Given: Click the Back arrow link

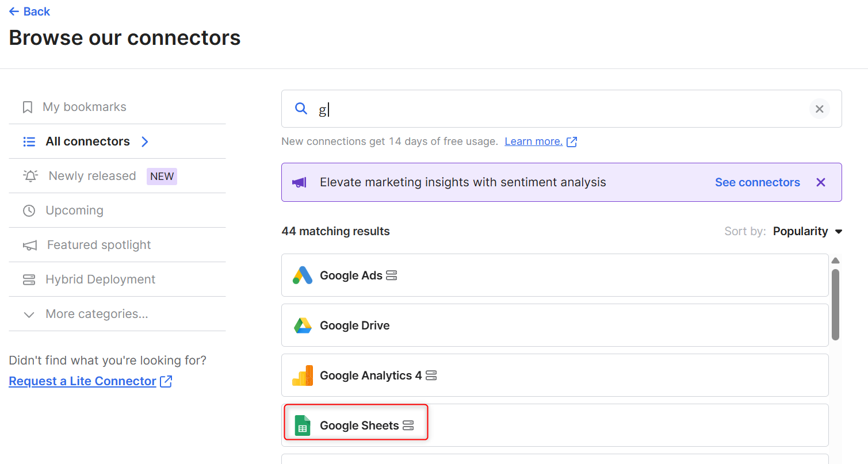Looking at the screenshot, I should tap(29, 11).
